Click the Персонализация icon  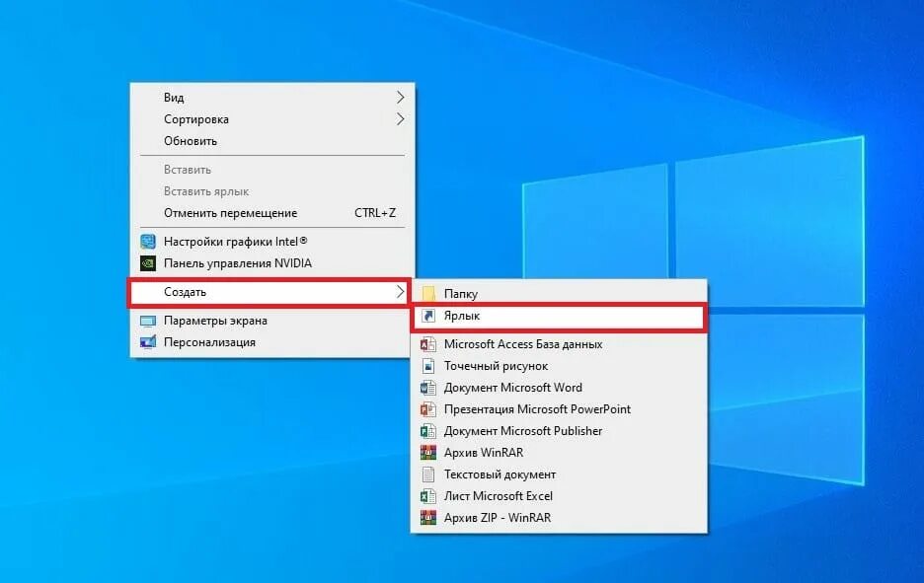(x=148, y=342)
